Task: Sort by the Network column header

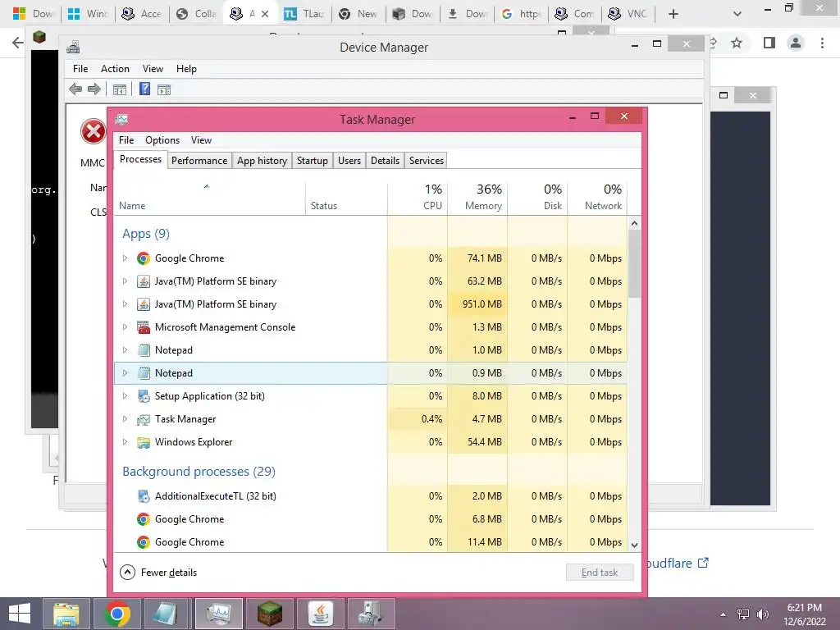Action: click(x=597, y=198)
